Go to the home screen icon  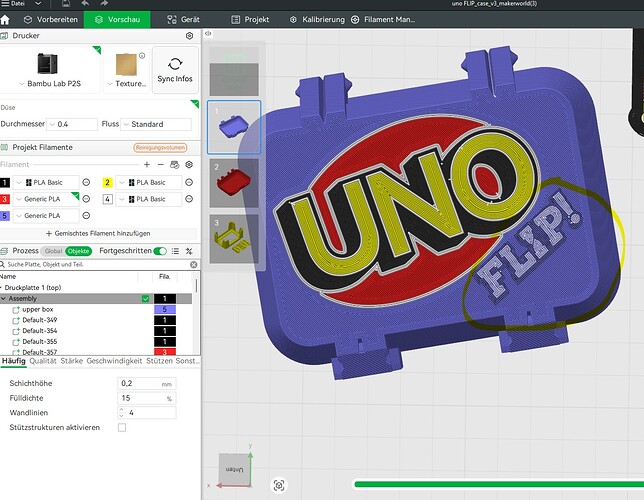pos(5,20)
